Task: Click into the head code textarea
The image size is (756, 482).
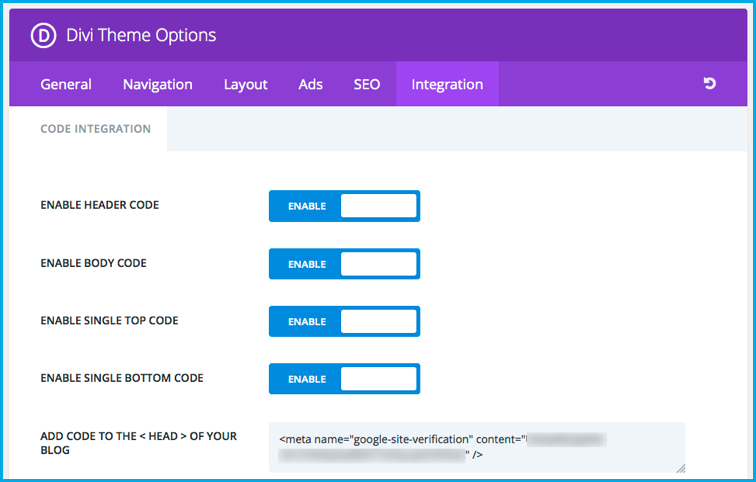Action: (477, 447)
